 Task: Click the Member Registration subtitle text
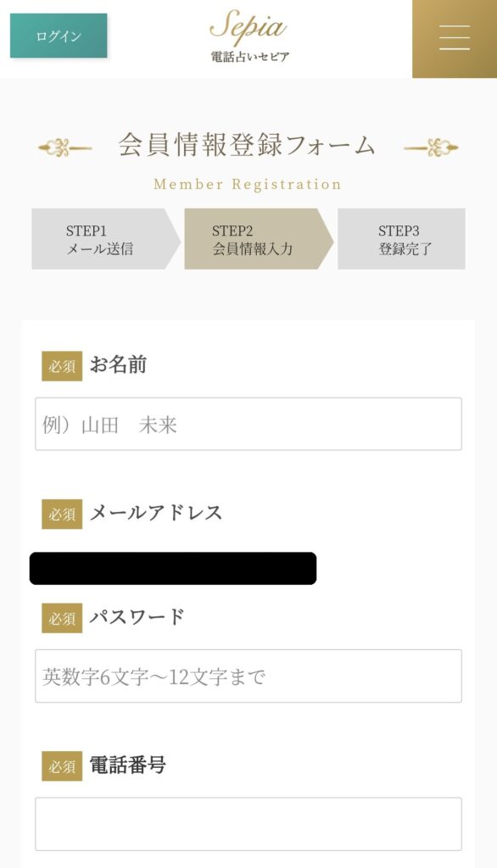click(x=247, y=182)
